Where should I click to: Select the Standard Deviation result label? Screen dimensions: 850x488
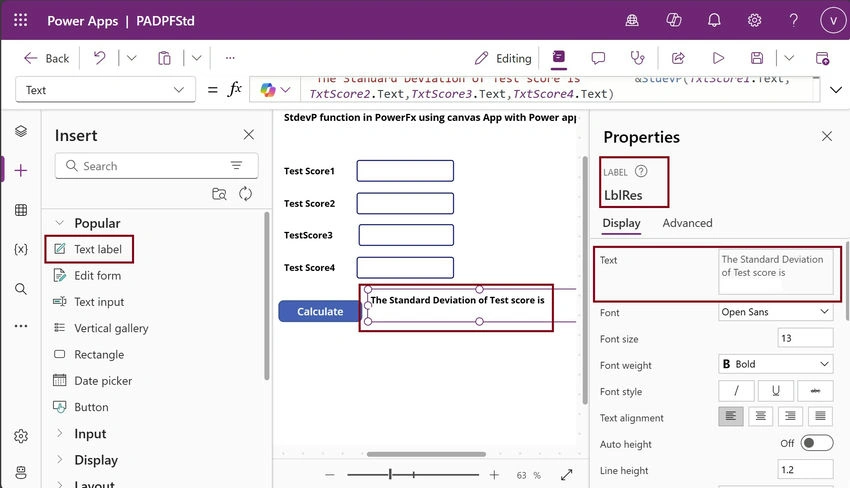pyautogui.click(x=457, y=300)
